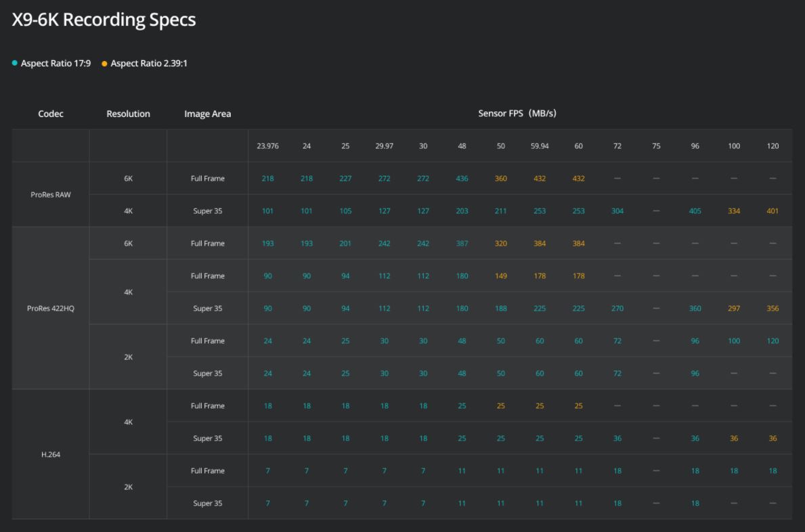Click the Codec column header
Image resolution: width=805 pixels, height=532 pixels.
(x=51, y=114)
